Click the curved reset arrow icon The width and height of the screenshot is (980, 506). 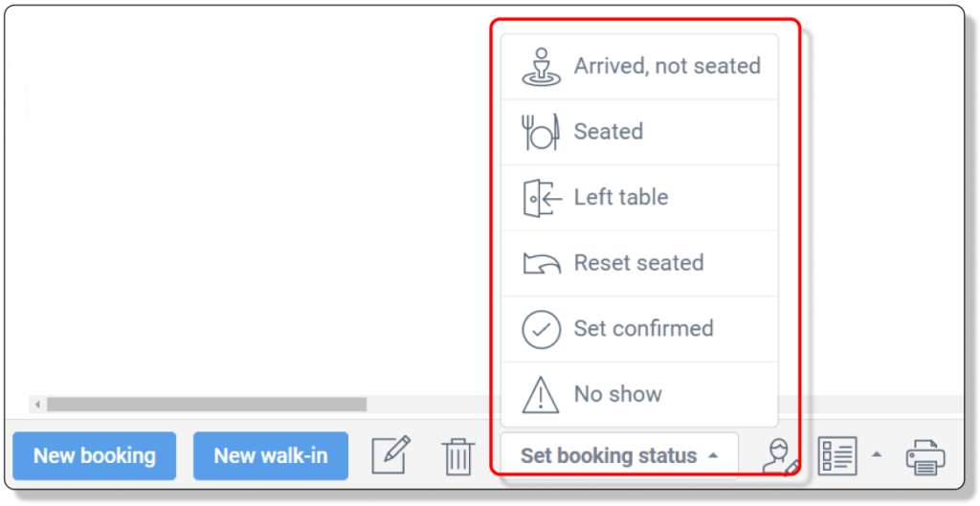tap(542, 263)
